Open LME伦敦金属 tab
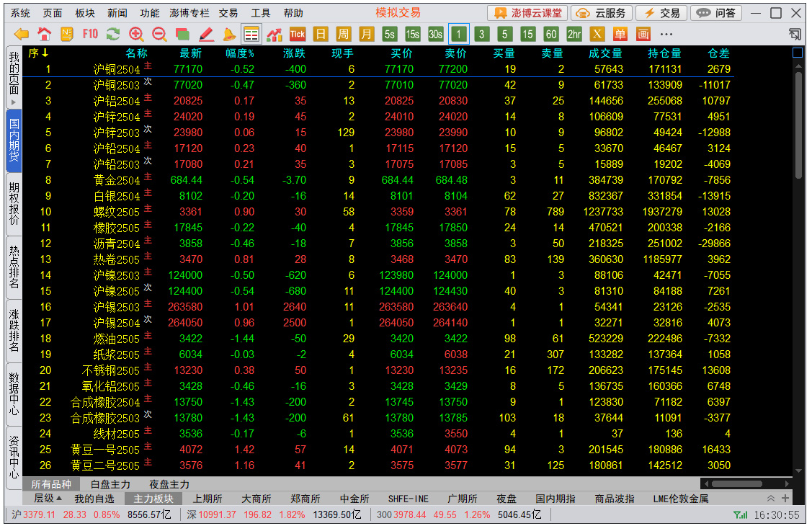The width and height of the screenshot is (812, 526). [681, 499]
